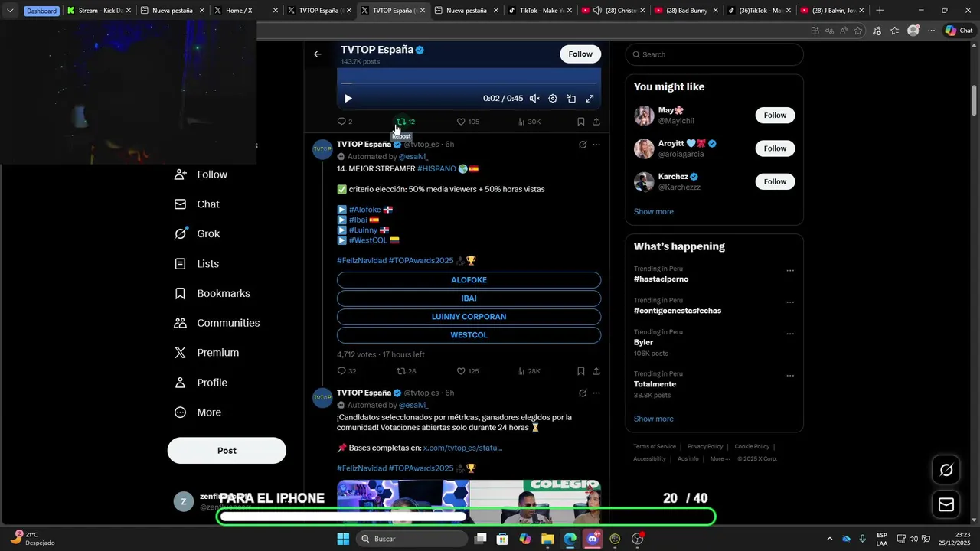Open Grok icon on the MEJOR STREAMER post
Screen dimensions: 980x551
tap(583, 145)
